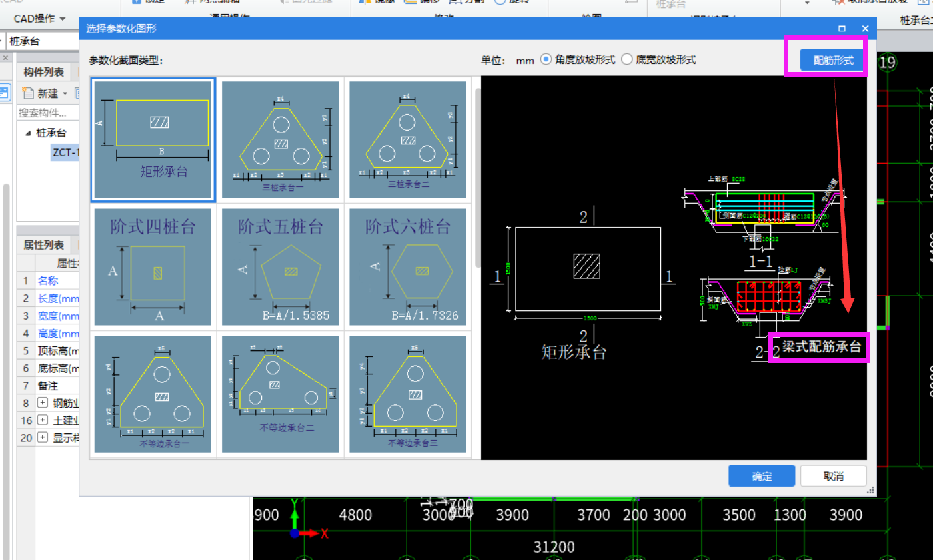
Task: Close the 选择参数化图形 dialog
Action: tap(865, 29)
